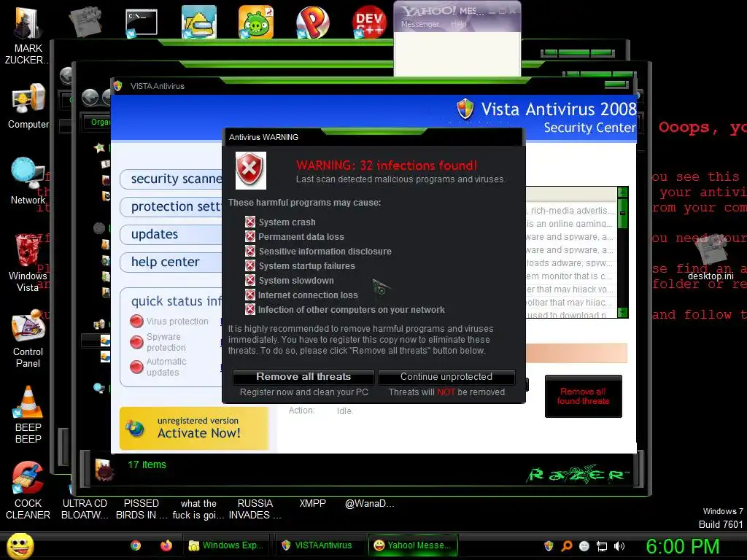Switch to Windows Explorer taskbar button
Screen dimensions: 747x560
pyautogui.click(x=226, y=545)
